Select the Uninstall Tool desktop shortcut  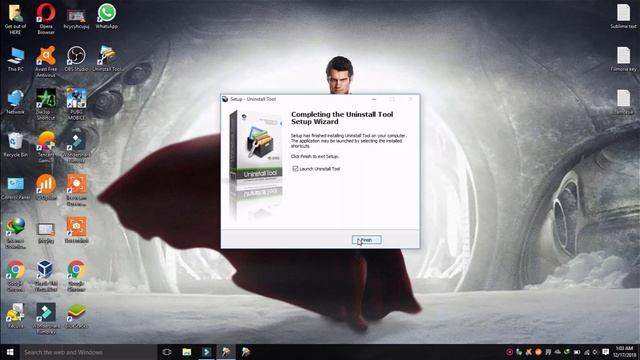pos(107,59)
